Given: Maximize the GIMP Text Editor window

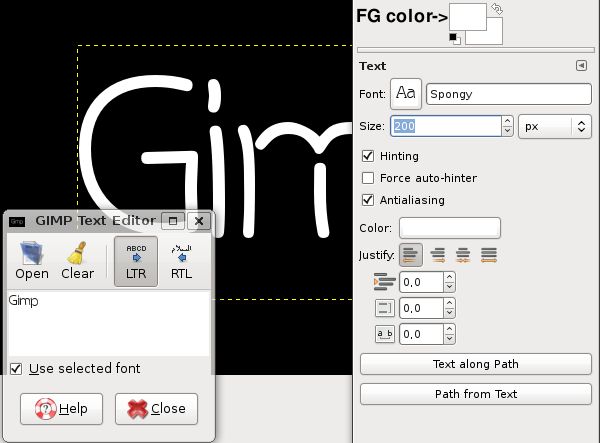Looking at the screenshot, I should 173,221.
